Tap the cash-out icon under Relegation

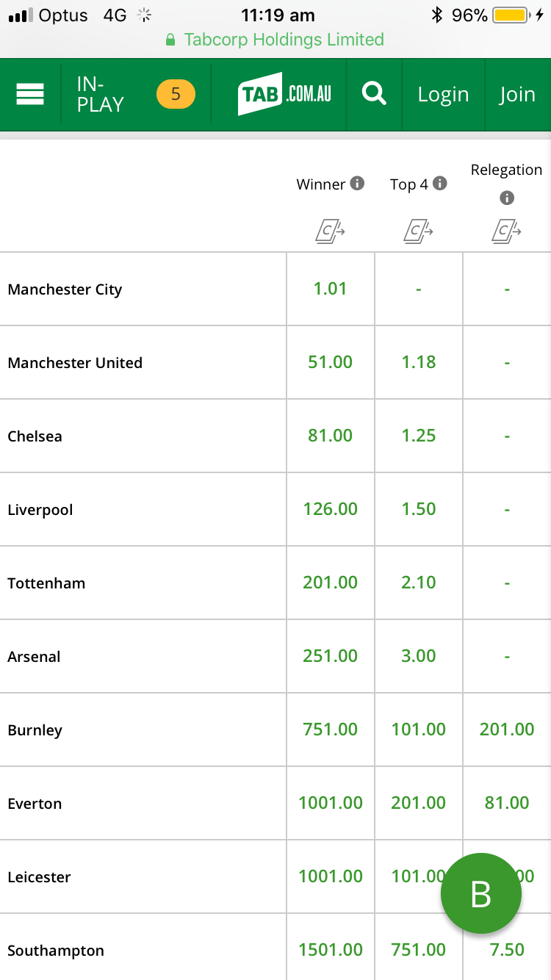click(507, 232)
